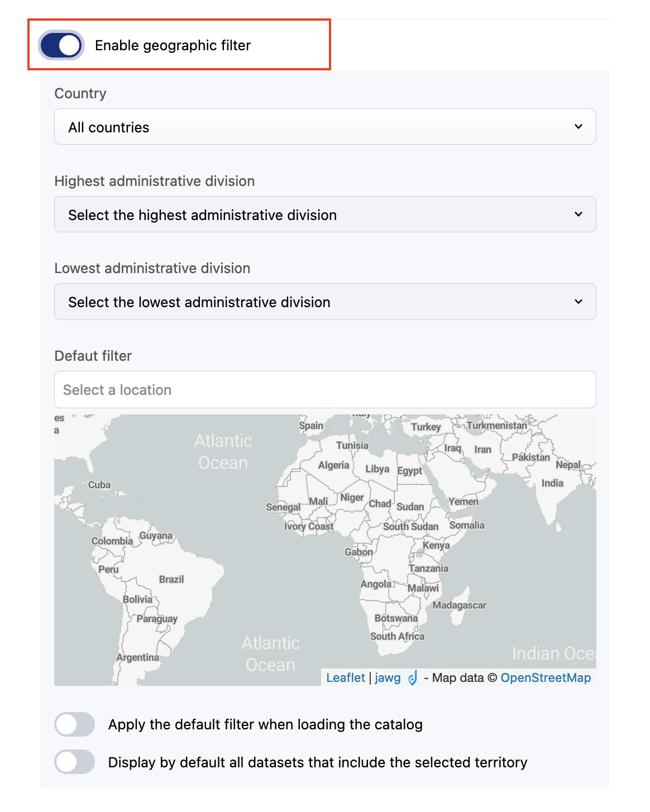Viewport: 650px width, 812px height.
Task: Open the Country dropdown showing All countries
Action: pyautogui.click(x=325, y=127)
